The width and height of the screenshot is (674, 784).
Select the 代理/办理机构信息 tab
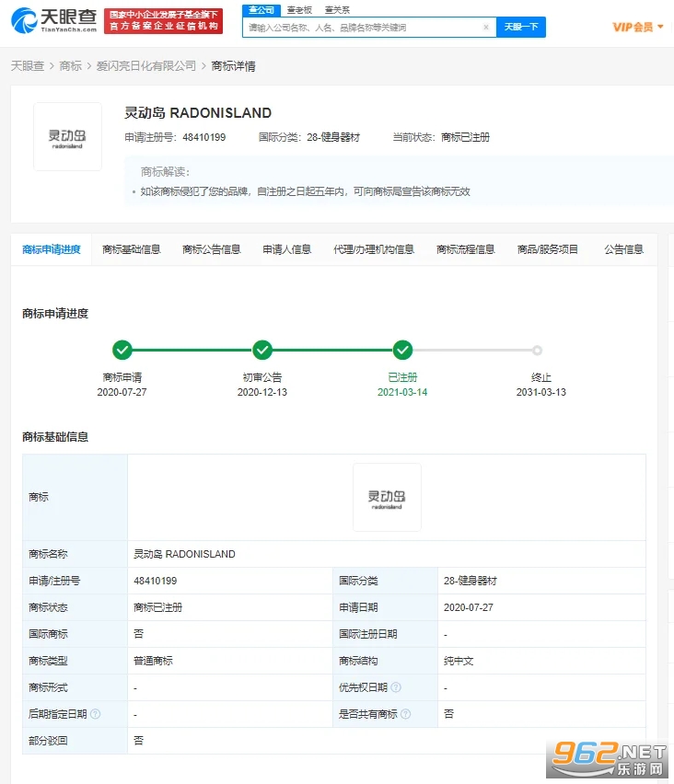[374, 249]
